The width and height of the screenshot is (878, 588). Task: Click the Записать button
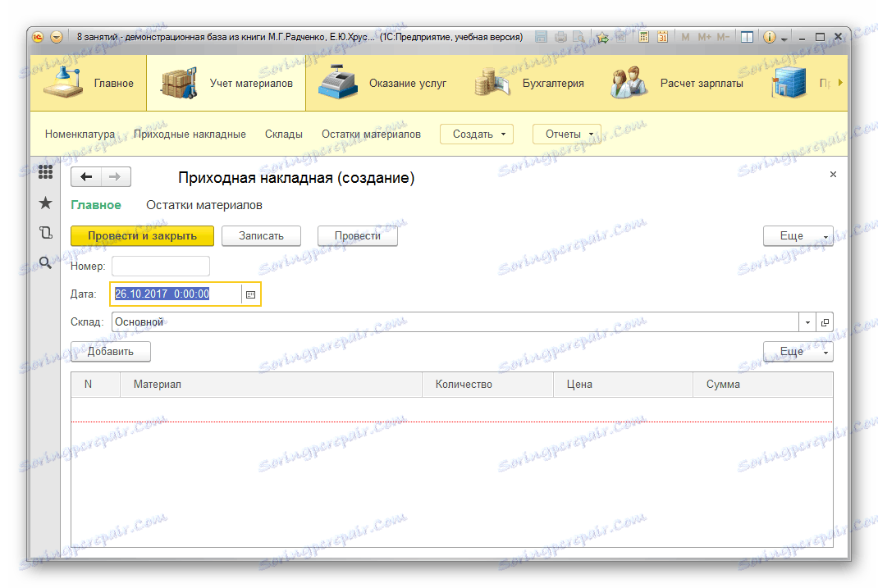point(262,236)
